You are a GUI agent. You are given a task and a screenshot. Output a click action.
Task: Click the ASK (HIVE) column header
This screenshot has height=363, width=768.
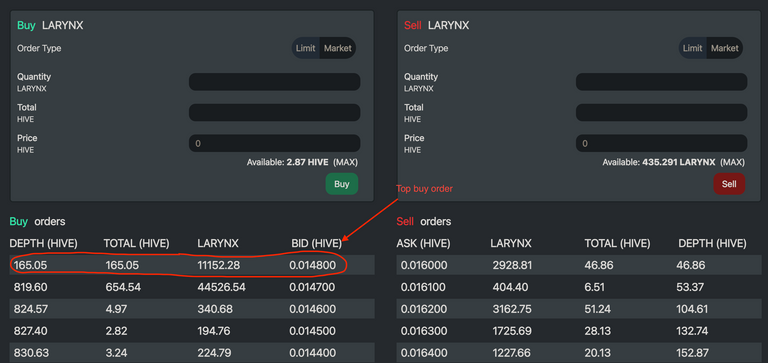coord(423,243)
